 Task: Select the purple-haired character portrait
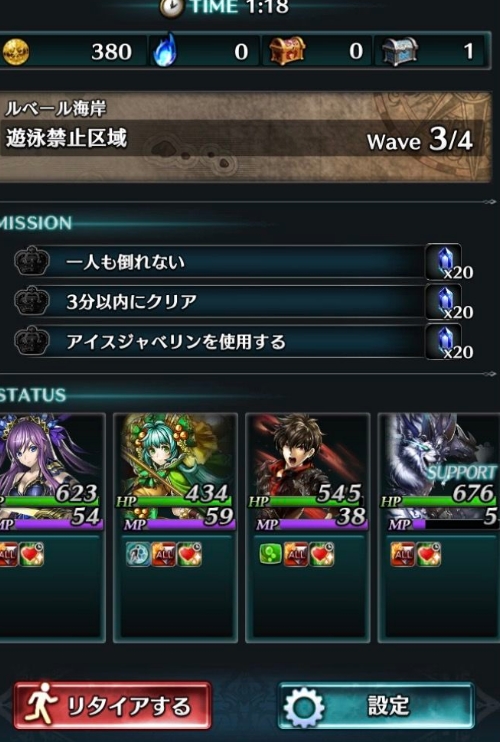click(x=51, y=471)
